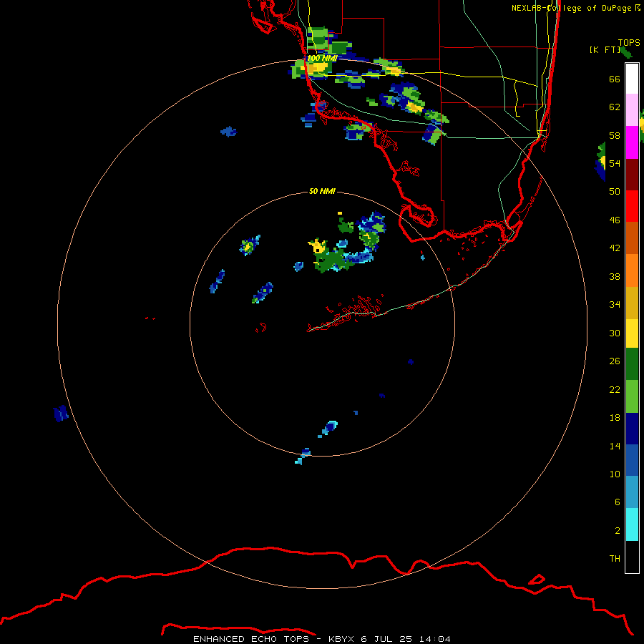Click the bright yellow legend swatch
Image resolution: width=644 pixels, height=644 pixels.
632,333
